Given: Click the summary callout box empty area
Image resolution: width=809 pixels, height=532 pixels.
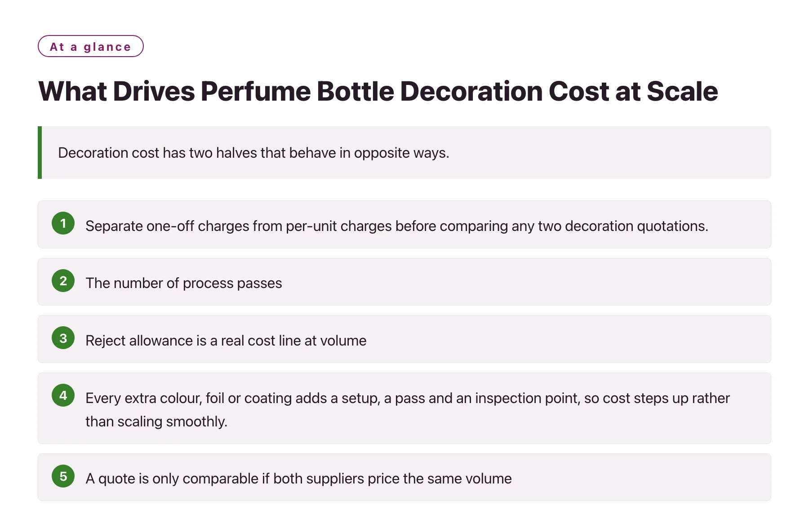Looking at the screenshot, I should click(607, 152).
